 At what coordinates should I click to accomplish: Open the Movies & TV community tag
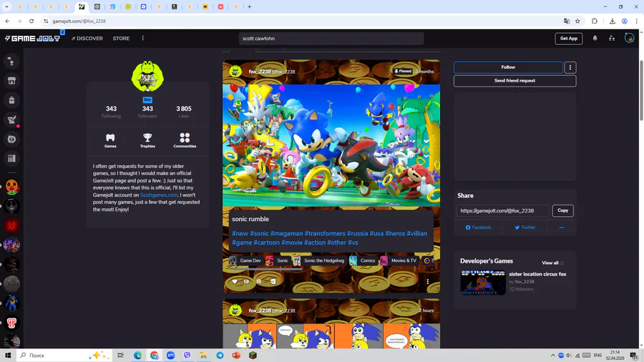(x=399, y=260)
